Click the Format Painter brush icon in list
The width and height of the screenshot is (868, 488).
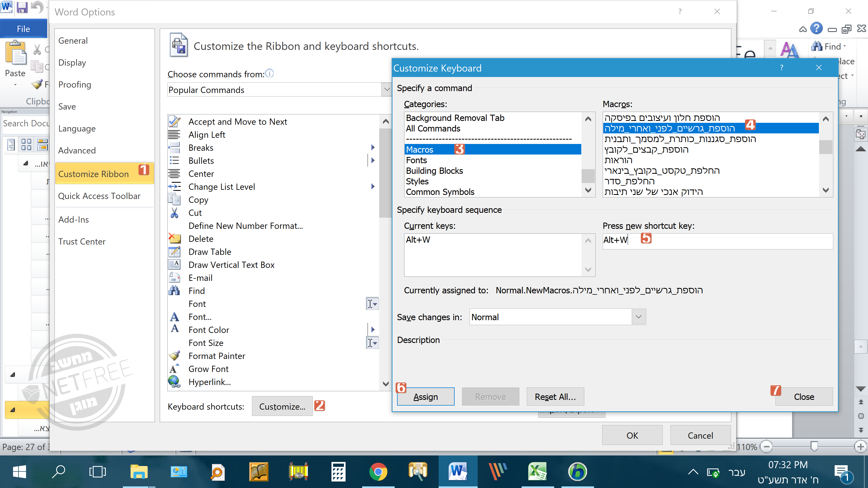[x=174, y=356]
